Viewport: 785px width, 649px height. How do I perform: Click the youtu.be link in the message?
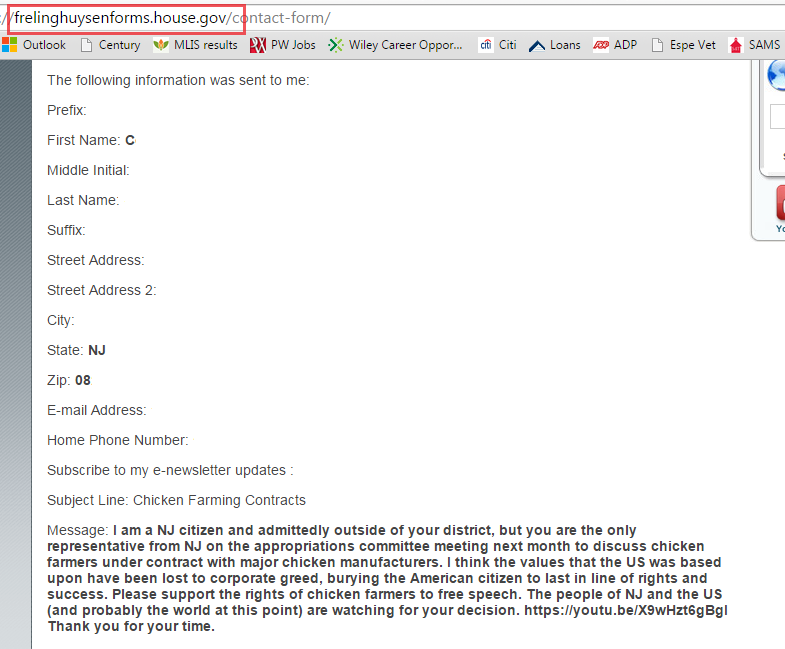(626, 610)
